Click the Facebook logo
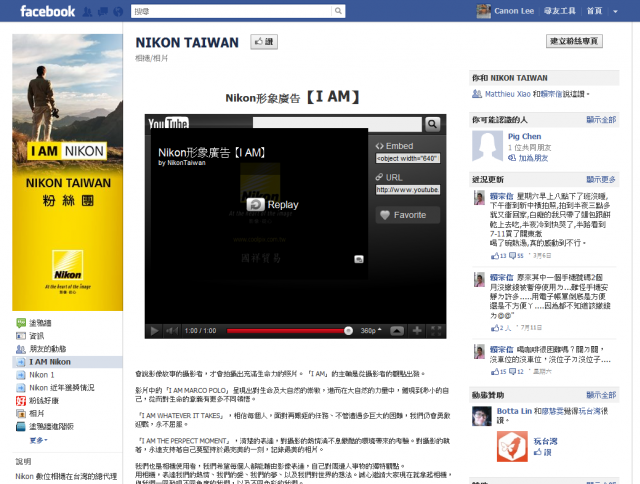The height and width of the screenshot is (484, 640). (x=47, y=11)
